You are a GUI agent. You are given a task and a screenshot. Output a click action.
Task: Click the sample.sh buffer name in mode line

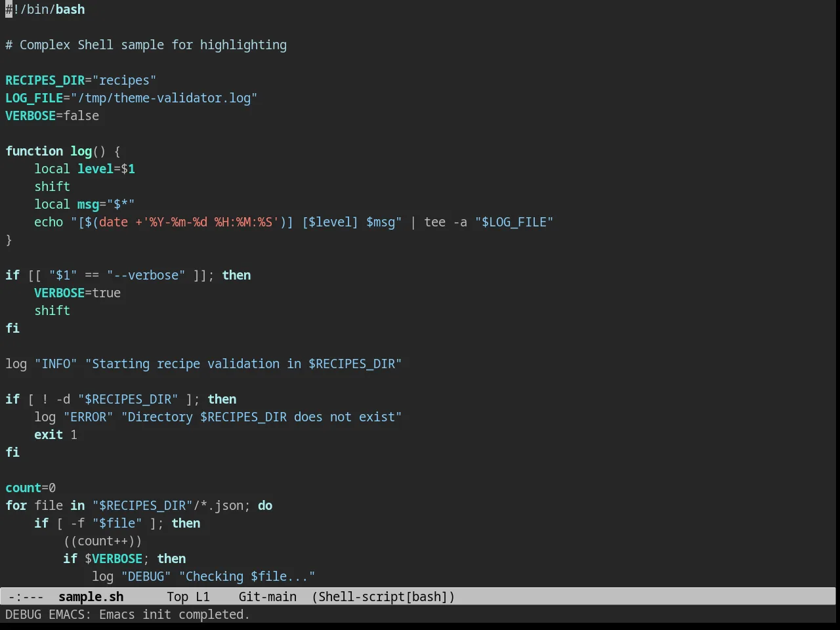(x=91, y=597)
